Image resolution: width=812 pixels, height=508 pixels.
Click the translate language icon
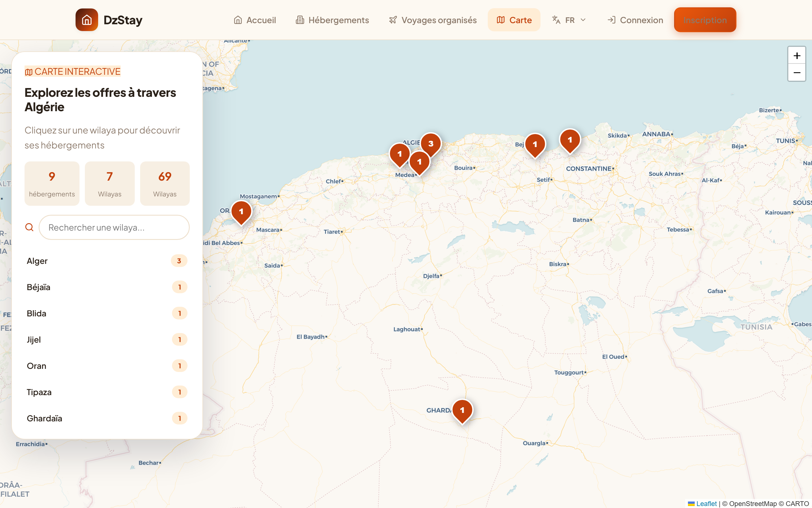(x=556, y=20)
